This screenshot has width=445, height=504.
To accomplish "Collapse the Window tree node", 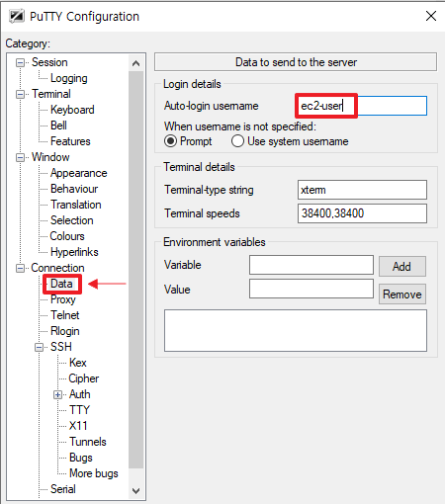I will pos(21,157).
